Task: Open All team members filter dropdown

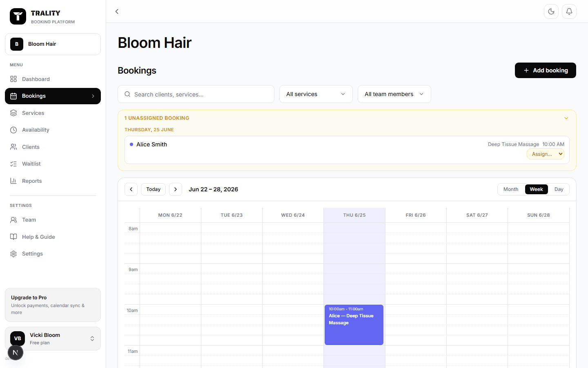Action: [x=394, y=94]
